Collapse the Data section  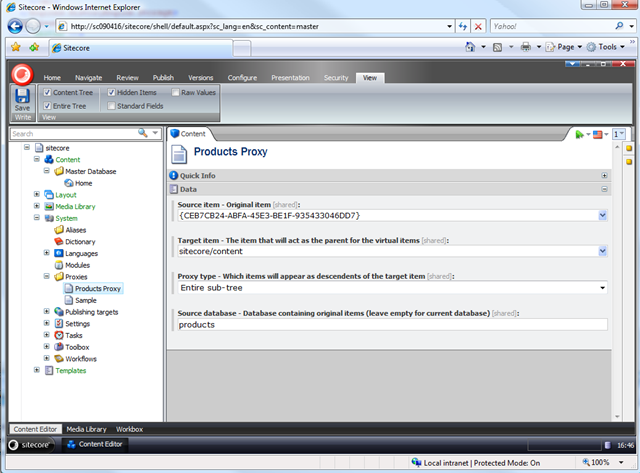tap(604, 189)
